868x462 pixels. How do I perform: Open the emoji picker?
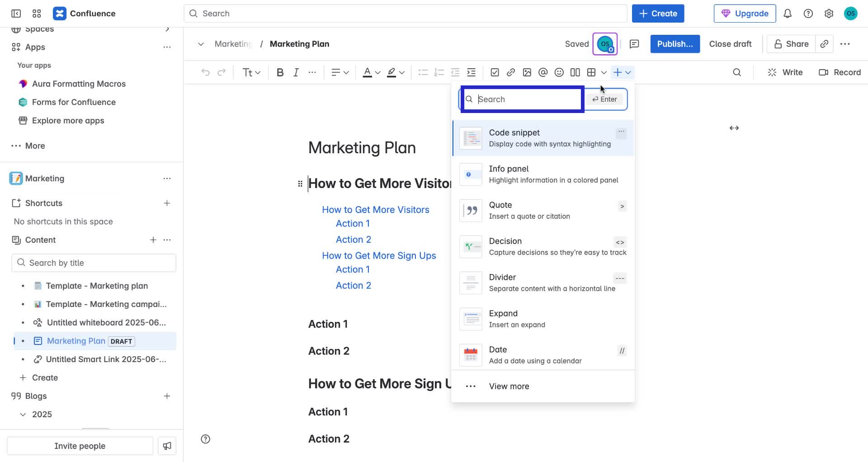[559, 72]
